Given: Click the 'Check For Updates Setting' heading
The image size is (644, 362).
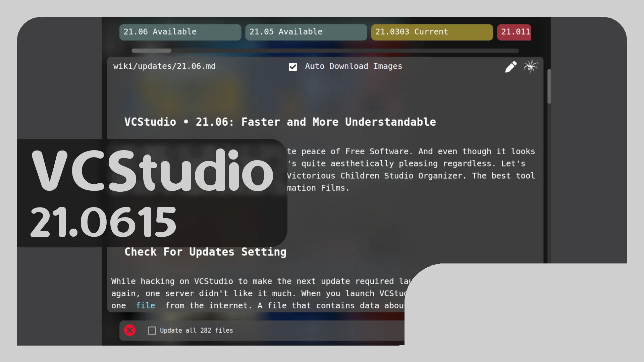Looking at the screenshot, I should [x=205, y=252].
